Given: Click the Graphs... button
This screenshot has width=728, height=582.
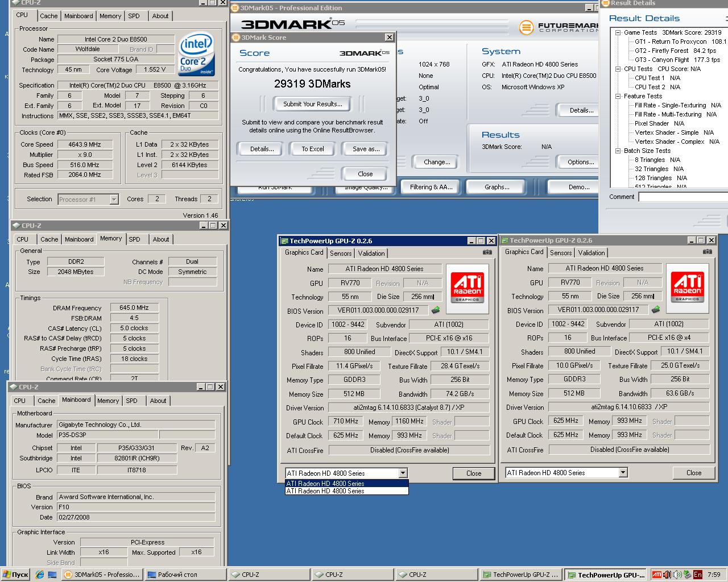Looking at the screenshot, I should click(497, 187).
